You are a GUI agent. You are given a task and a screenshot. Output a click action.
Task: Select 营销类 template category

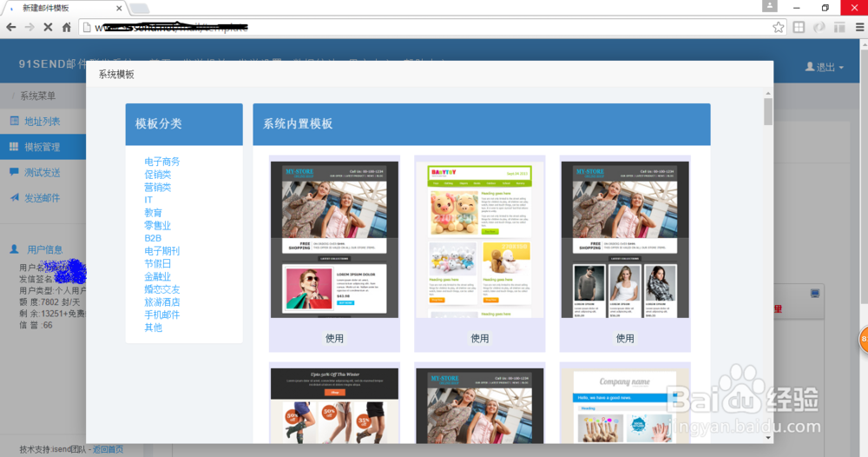click(x=158, y=188)
